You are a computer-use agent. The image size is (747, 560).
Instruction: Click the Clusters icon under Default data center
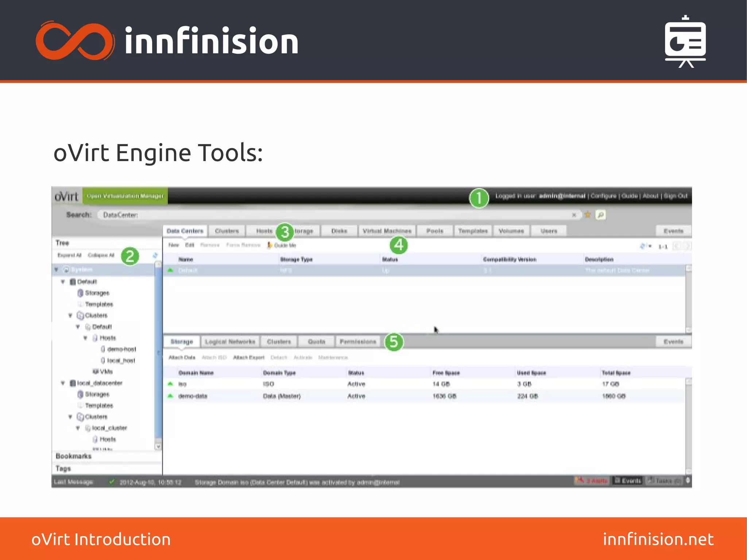pyautogui.click(x=80, y=316)
